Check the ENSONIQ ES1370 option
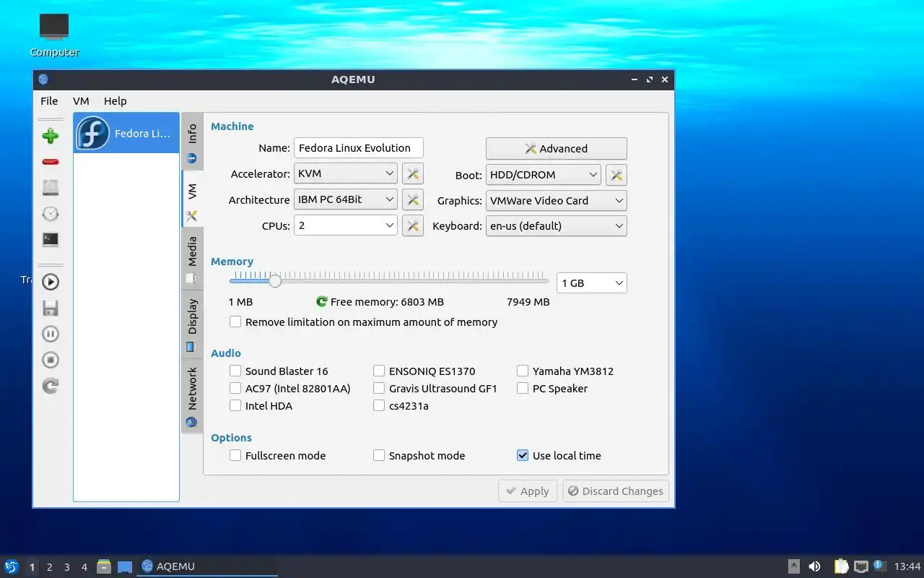This screenshot has height=578, width=924. pyautogui.click(x=424, y=371)
